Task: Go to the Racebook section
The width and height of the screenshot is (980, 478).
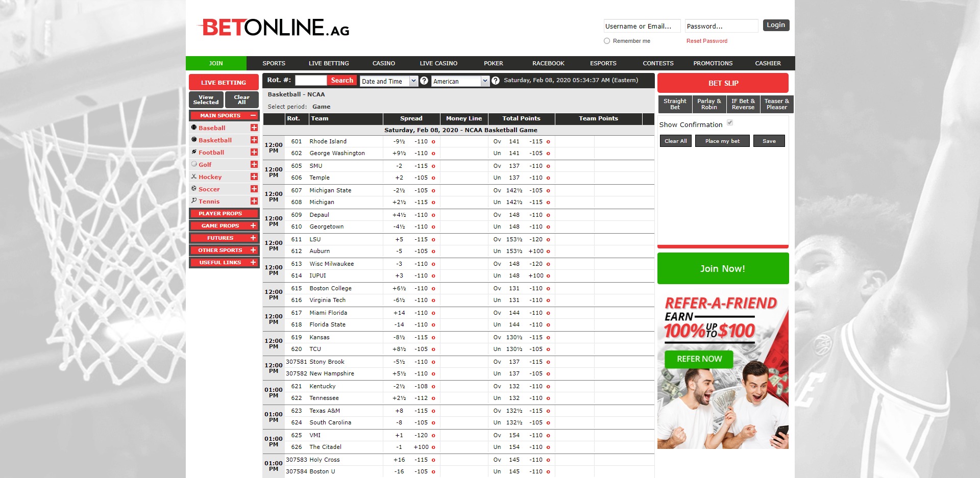Action: (548, 63)
